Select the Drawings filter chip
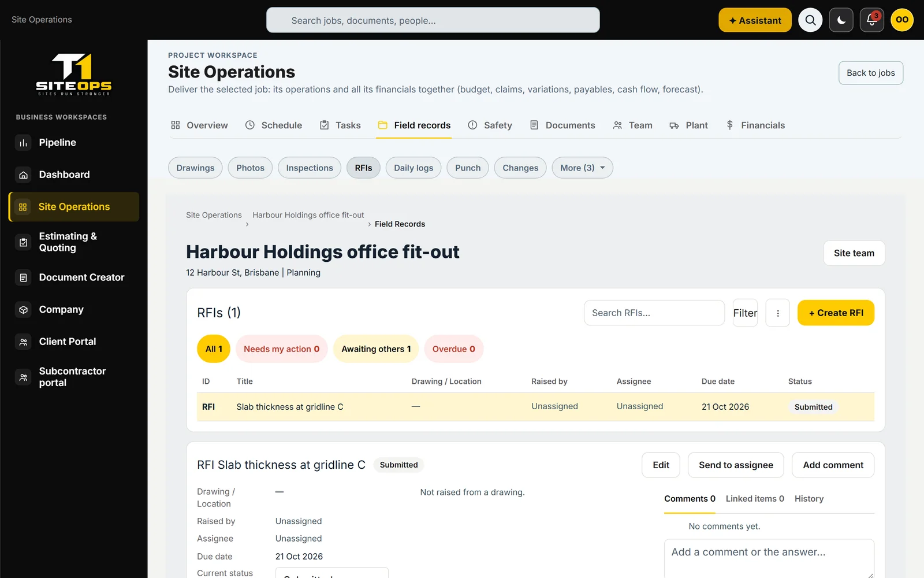This screenshot has width=924, height=578. (x=195, y=168)
